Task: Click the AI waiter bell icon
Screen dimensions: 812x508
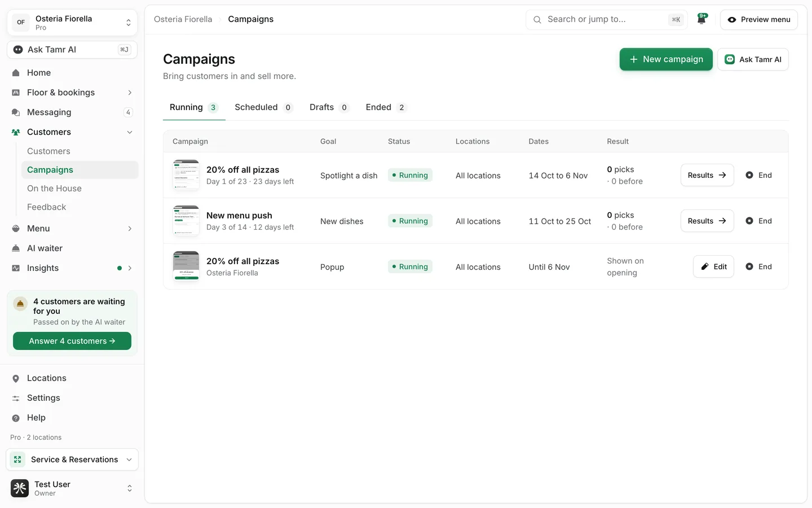Action: (x=16, y=248)
